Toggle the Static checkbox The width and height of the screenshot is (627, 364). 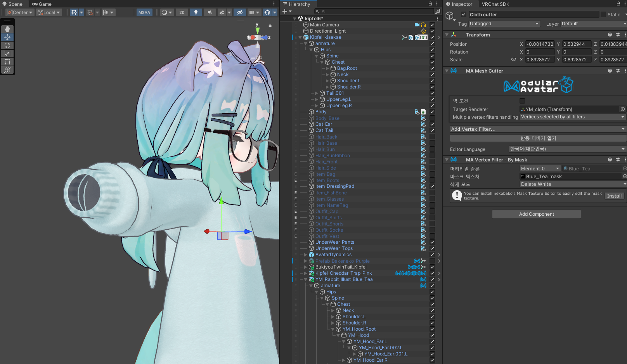(603, 14)
